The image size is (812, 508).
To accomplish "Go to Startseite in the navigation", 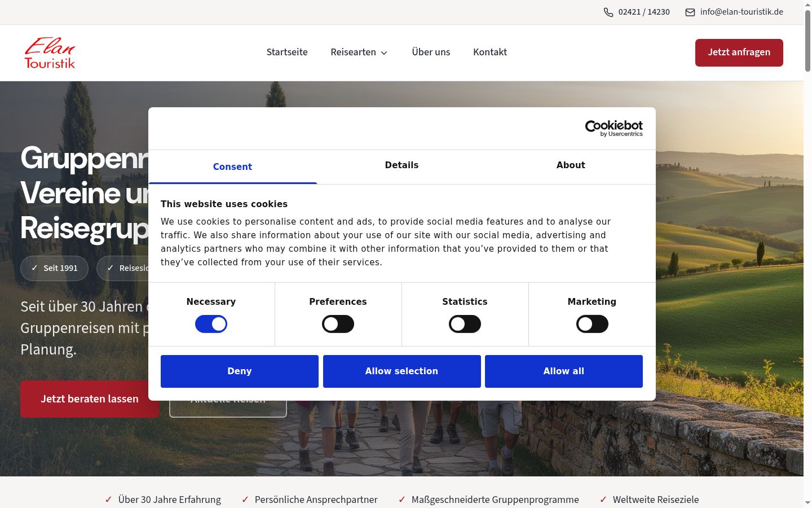I will pos(287,52).
